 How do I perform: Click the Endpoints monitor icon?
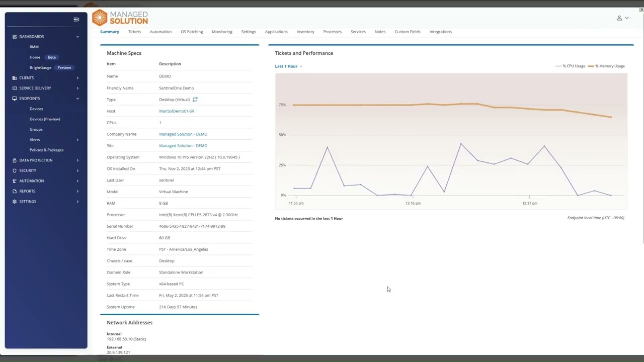[x=15, y=99]
